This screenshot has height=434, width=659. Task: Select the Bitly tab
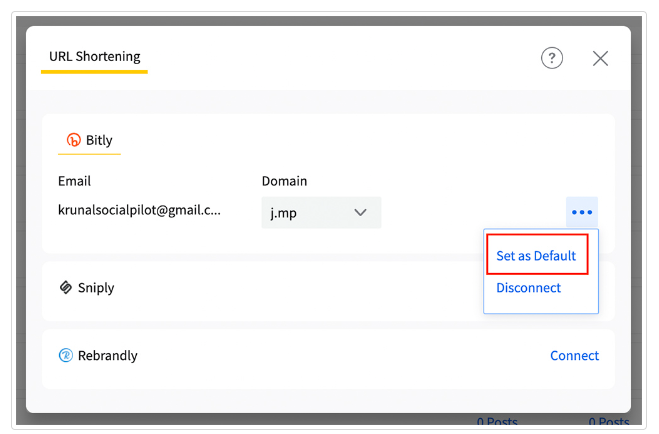pyautogui.click(x=90, y=140)
